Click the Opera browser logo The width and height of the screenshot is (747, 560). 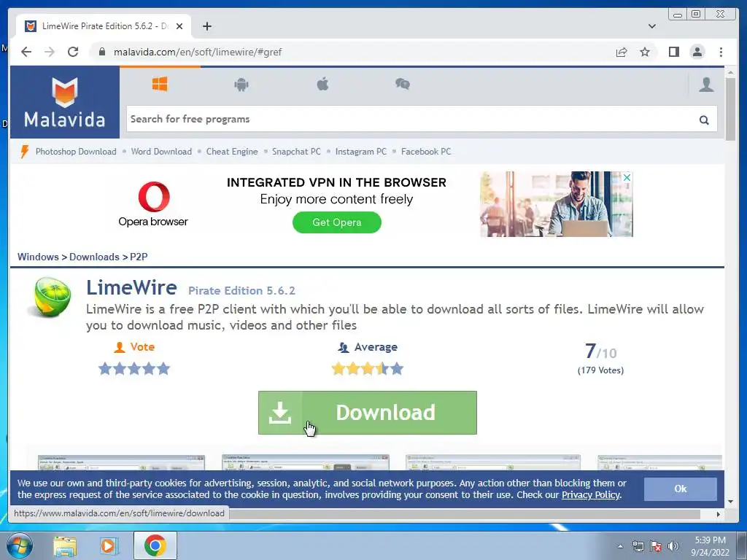(x=153, y=204)
